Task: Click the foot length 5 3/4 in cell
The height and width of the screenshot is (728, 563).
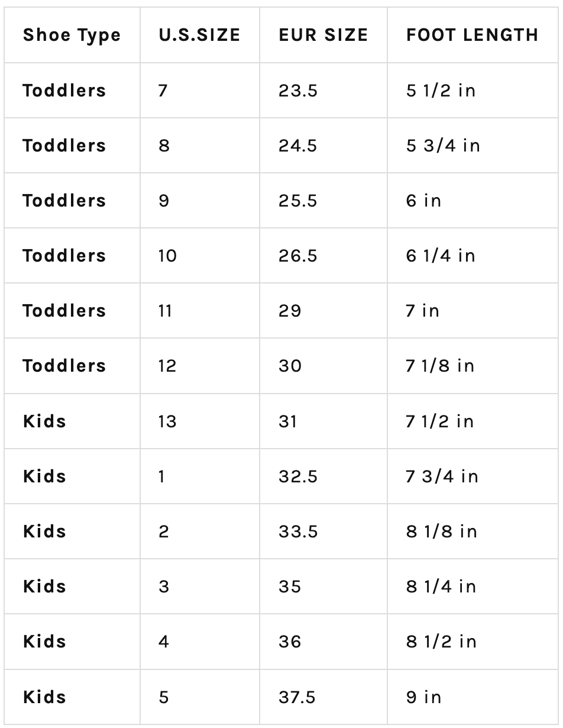Action: click(x=473, y=146)
